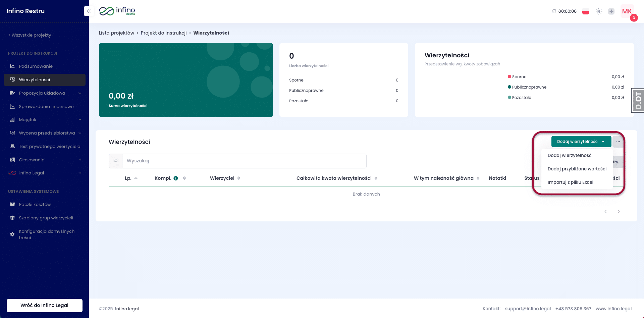The width and height of the screenshot is (644, 318).
Task: Expand the Majątek sidebar section
Action: (x=80, y=120)
